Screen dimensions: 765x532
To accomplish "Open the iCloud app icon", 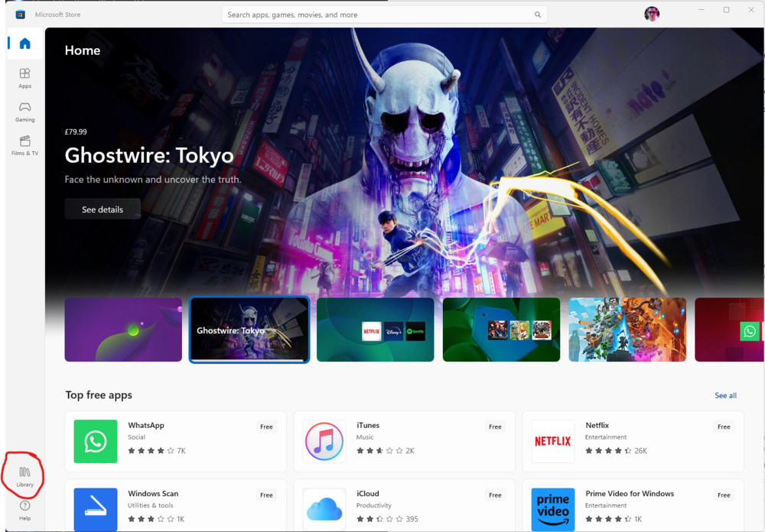I will (x=324, y=510).
